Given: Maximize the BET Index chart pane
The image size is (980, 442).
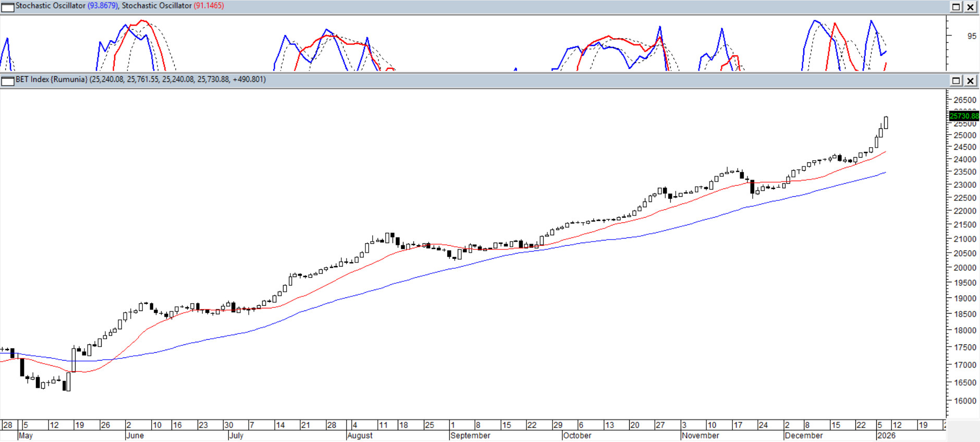Looking at the screenshot, I should [x=956, y=80].
